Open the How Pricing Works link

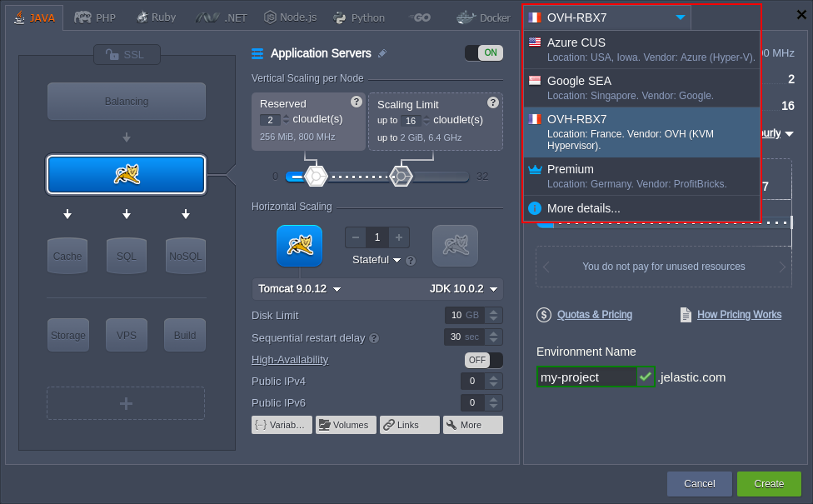[738, 314]
